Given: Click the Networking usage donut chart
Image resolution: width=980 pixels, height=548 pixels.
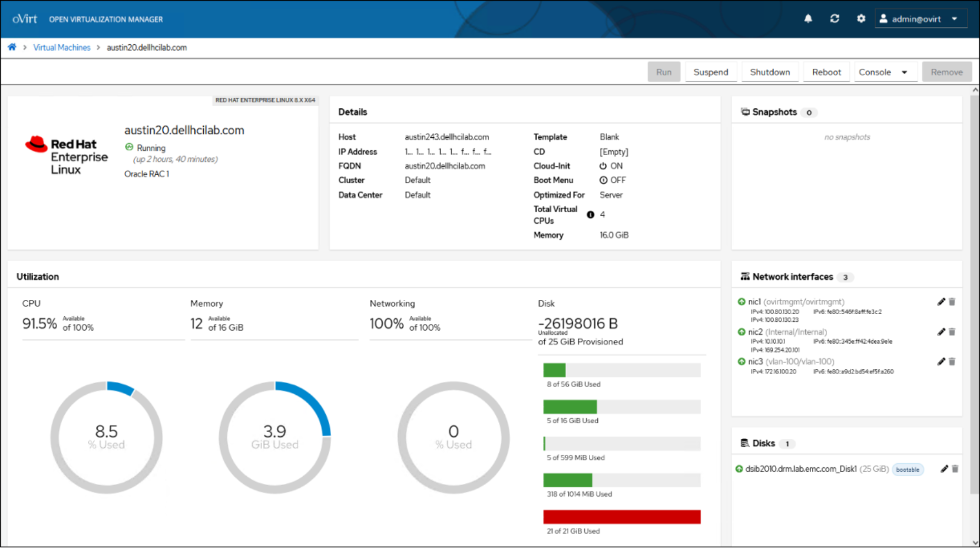Looking at the screenshot, I should click(x=453, y=437).
